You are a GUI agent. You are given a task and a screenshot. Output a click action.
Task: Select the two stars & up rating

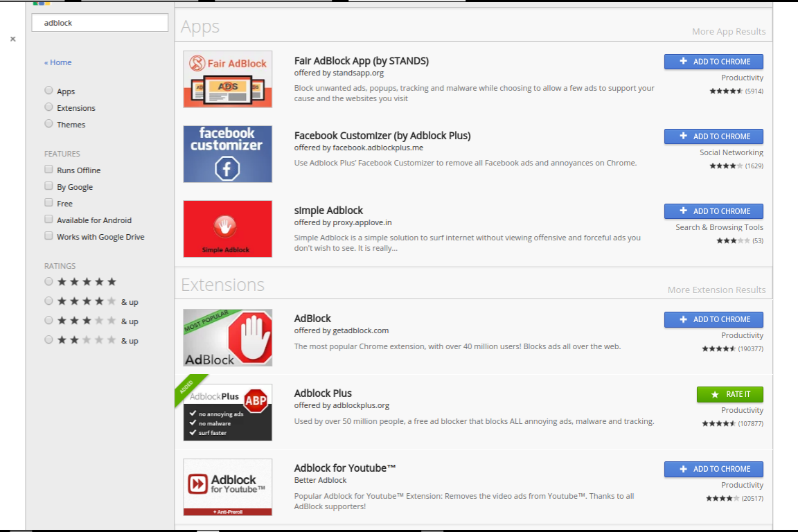49,339
